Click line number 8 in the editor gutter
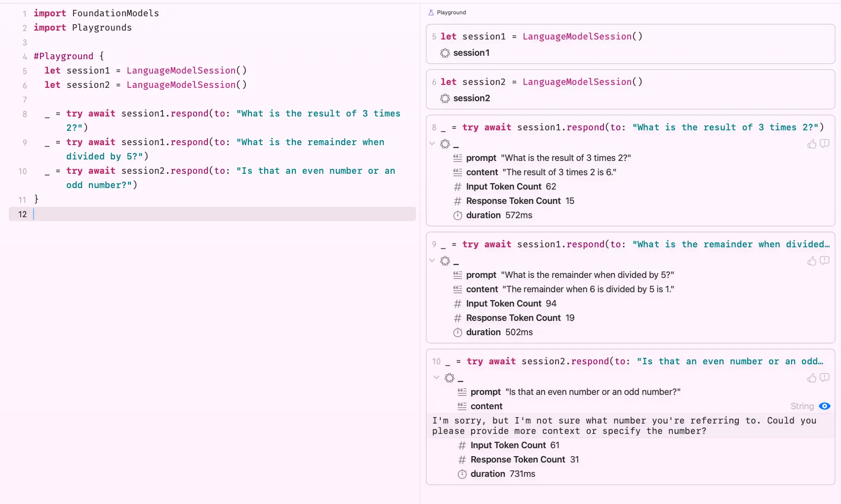This screenshot has height=504, width=841. 25,114
